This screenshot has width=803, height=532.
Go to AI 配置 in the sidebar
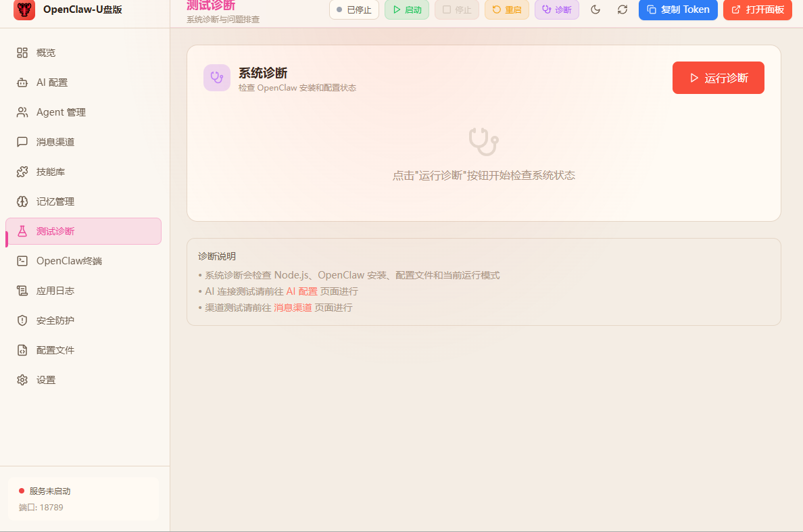point(83,82)
